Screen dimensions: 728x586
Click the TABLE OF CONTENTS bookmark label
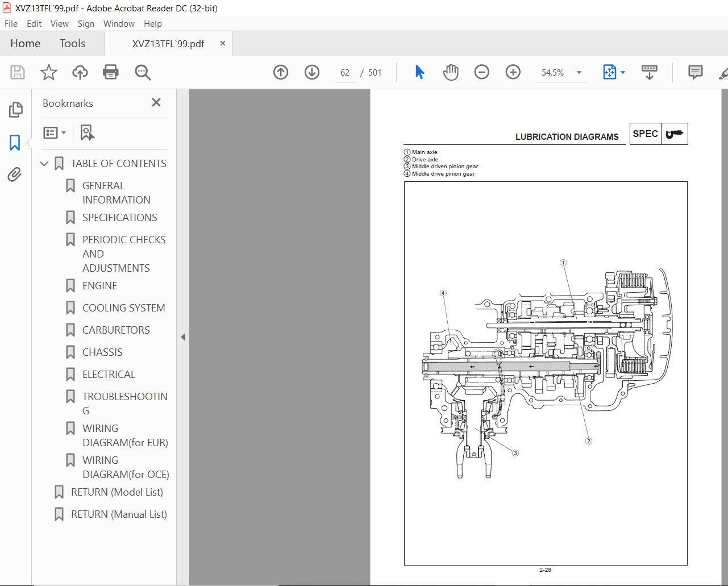(119, 164)
